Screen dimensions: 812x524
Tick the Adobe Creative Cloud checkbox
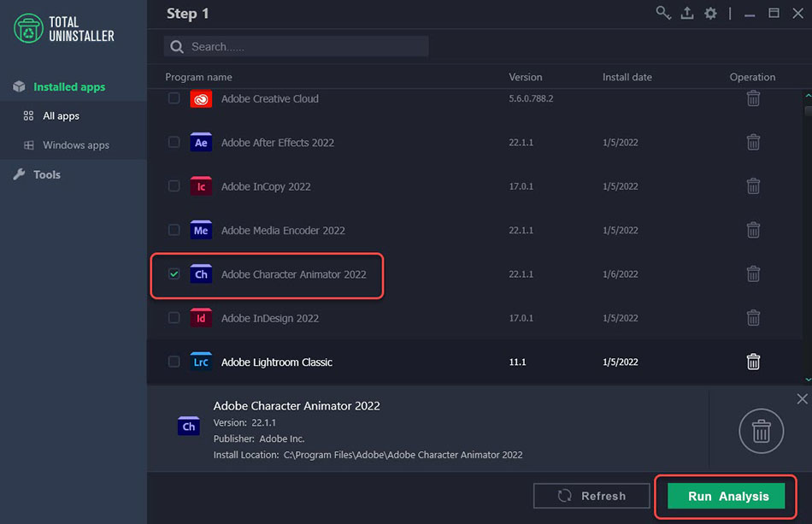(174, 97)
